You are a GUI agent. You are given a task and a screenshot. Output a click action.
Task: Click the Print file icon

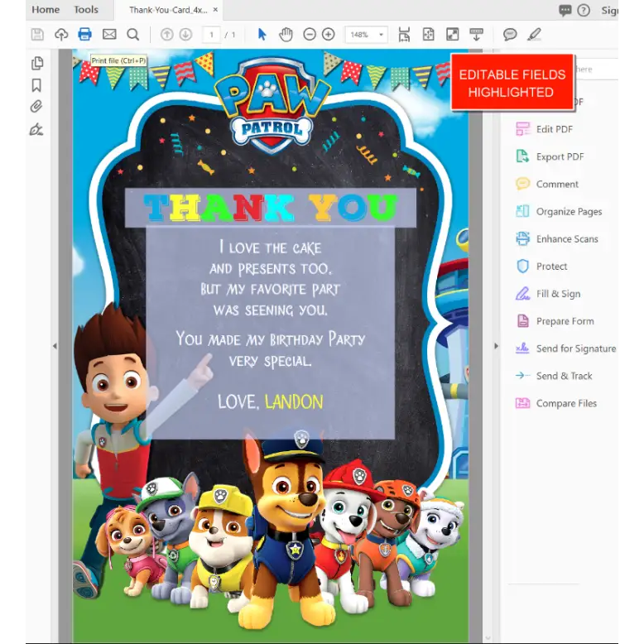coord(85,34)
